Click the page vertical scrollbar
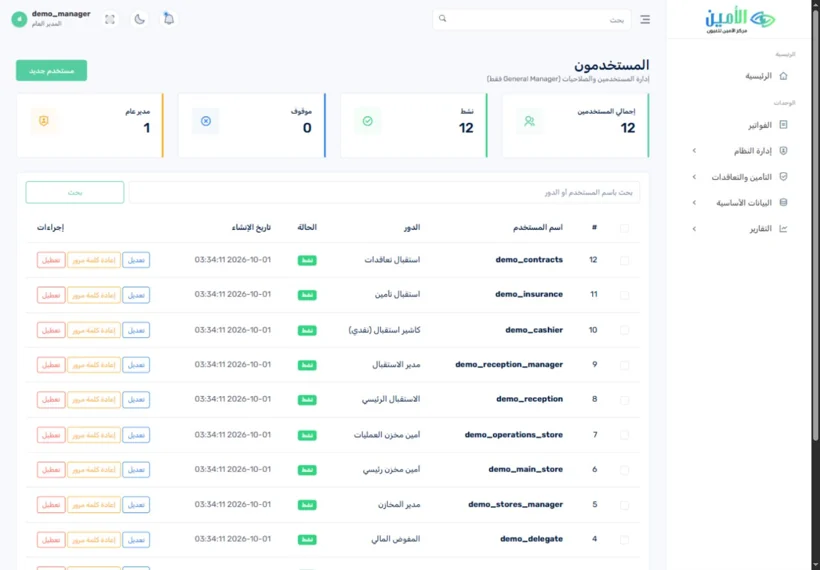The width and height of the screenshot is (820, 570). 815,225
